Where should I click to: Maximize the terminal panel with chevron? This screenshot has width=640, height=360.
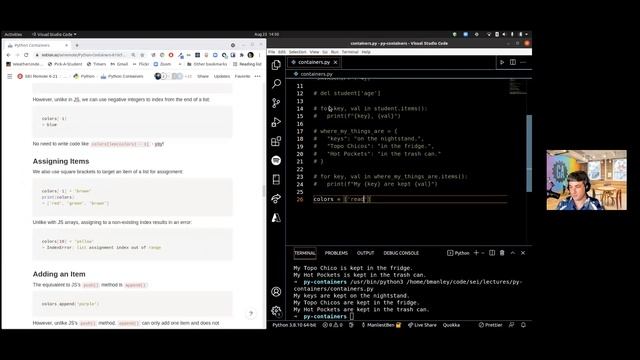tap(513, 253)
